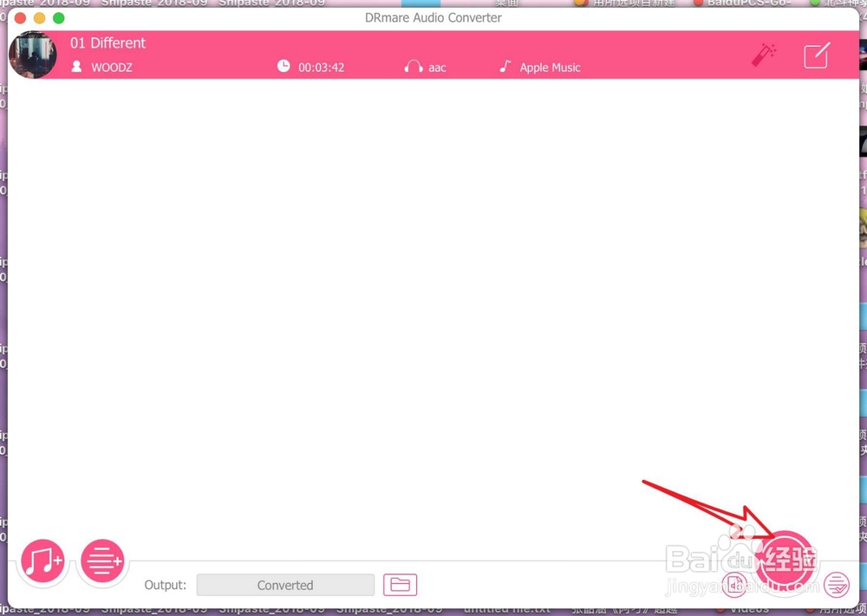
Task: Click the Converted output path field
Action: [285, 585]
